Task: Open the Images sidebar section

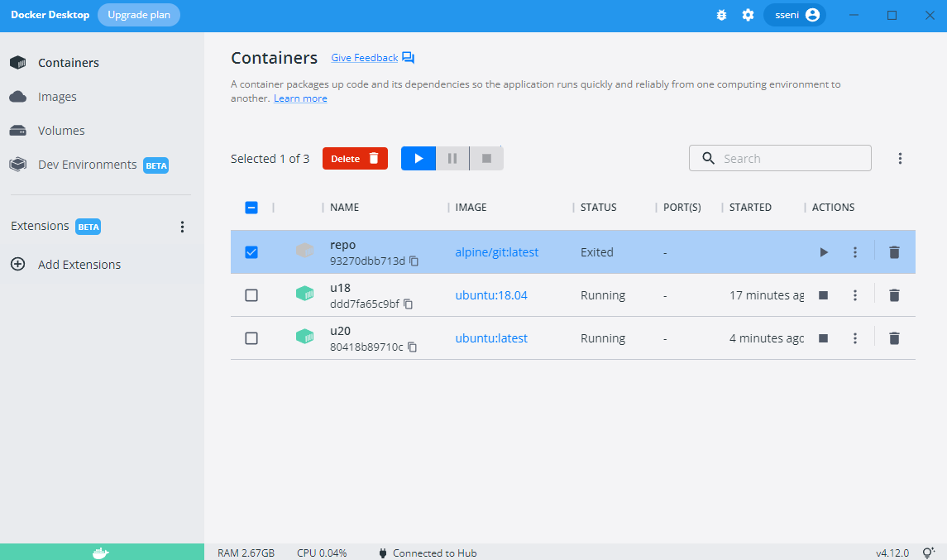Action: point(44,97)
